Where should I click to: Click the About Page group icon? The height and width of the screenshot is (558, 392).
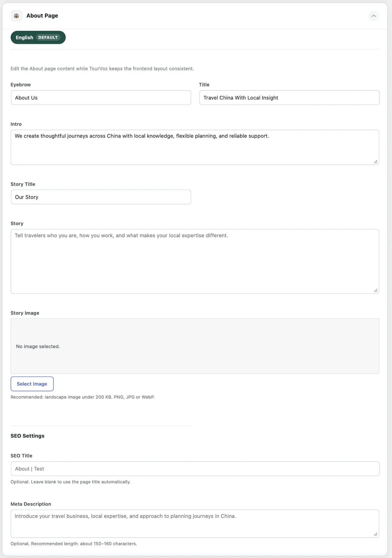point(16,16)
